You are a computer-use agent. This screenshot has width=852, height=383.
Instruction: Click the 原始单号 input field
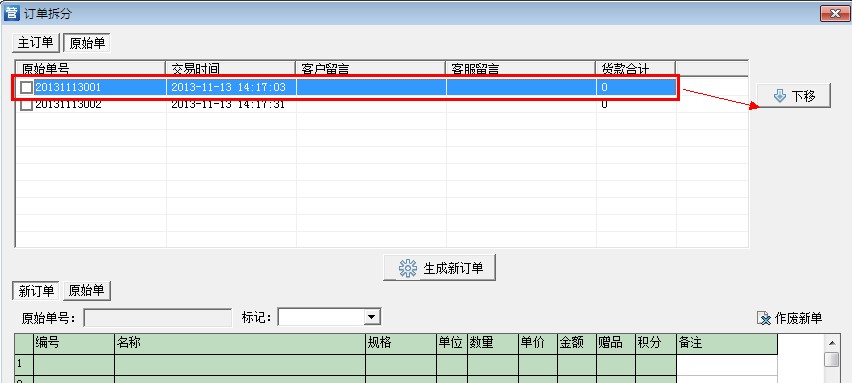(x=158, y=318)
